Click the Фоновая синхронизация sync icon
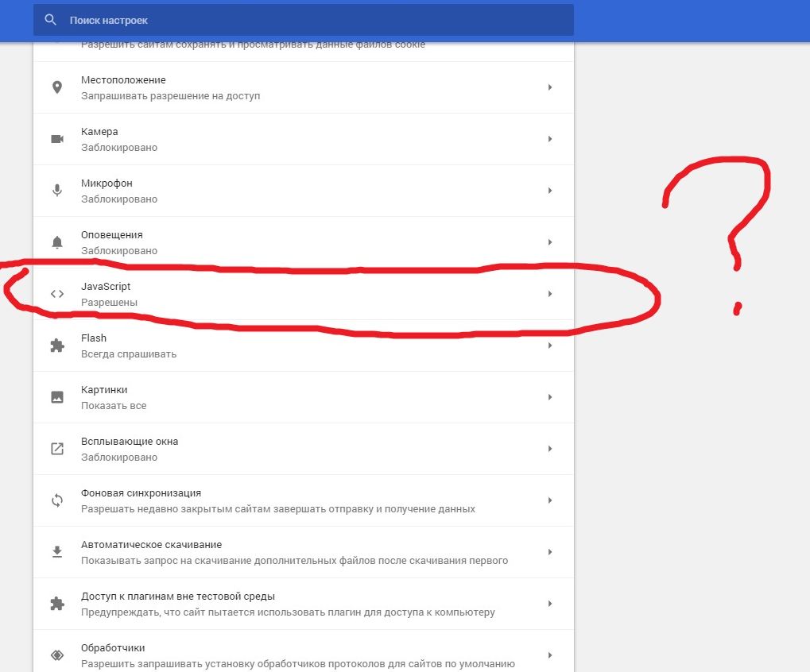Image resolution: width=810 pixels, height=672 pixels. pos(57,500)
